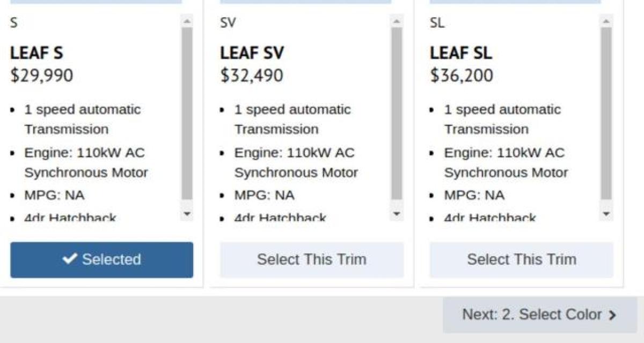644x343 pixels.
Task: Click the LEAF S trim heading
Action: 36,53
